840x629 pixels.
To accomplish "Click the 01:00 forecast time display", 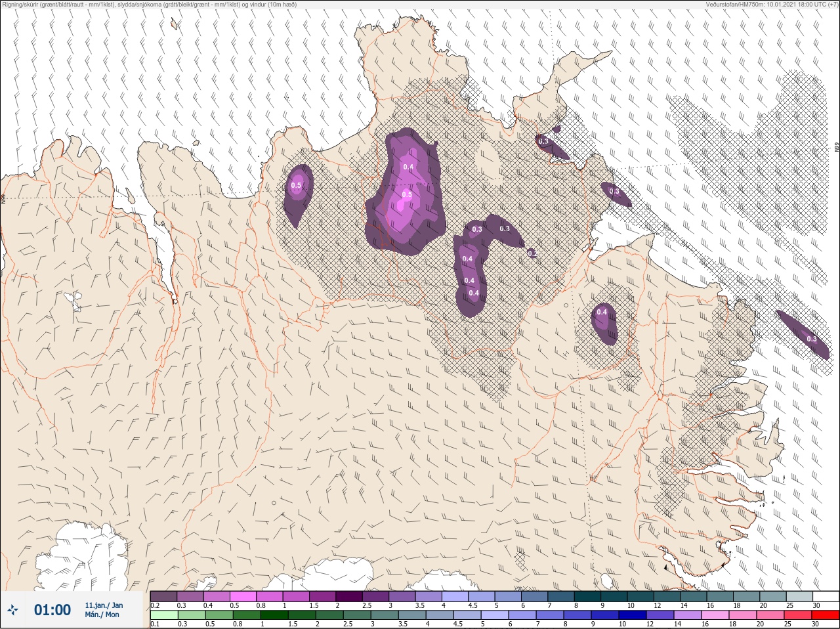I will coord(52,610).
